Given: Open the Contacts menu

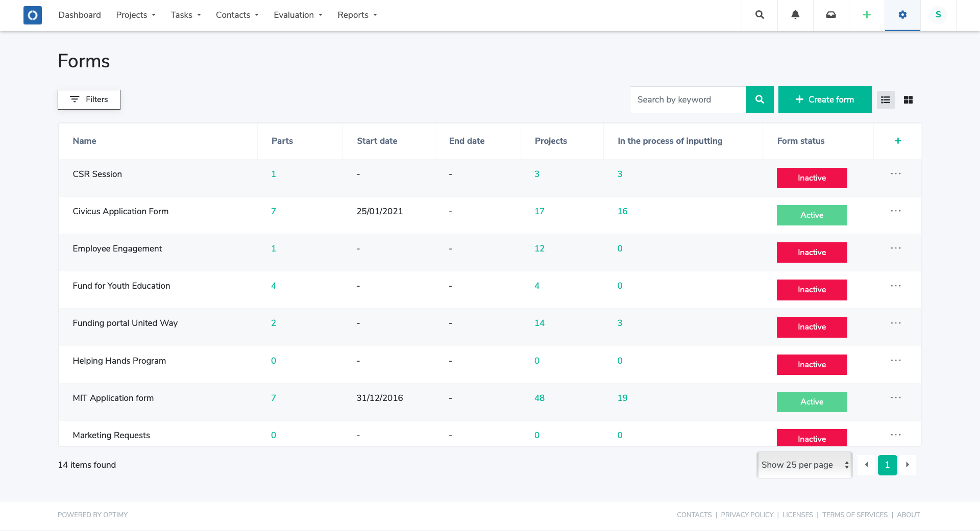Looking at the screenshot, I should click(x=236, y=15).
